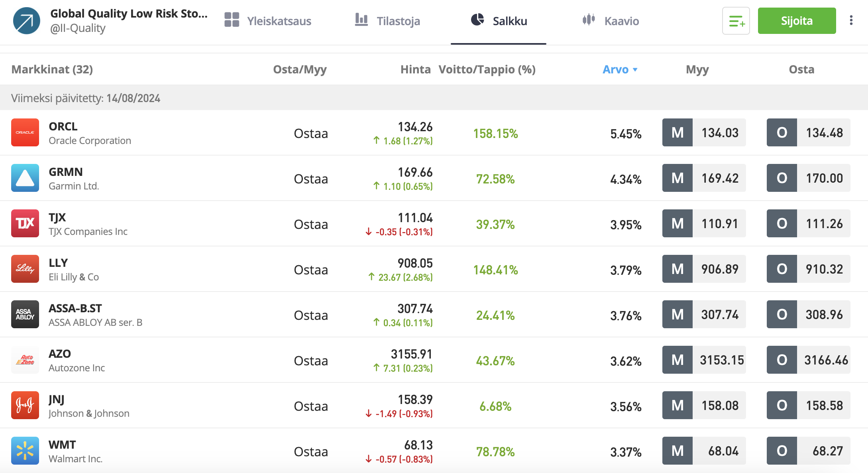Sell LLY at 906.89

click(x=704, y=269)
